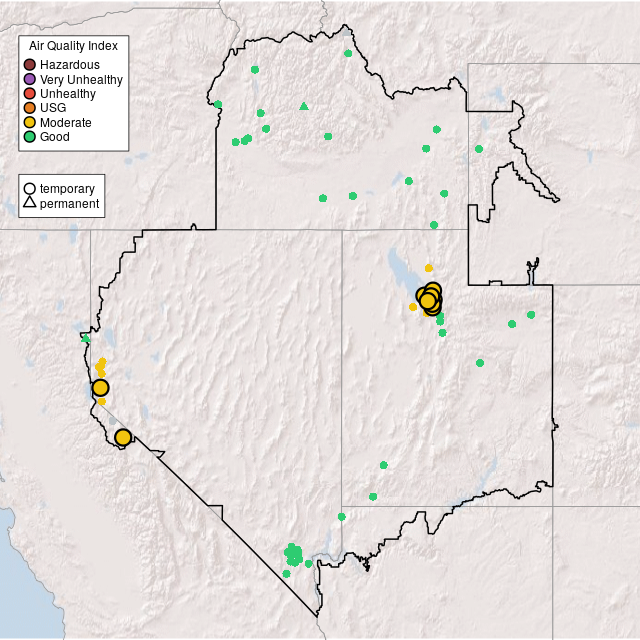Viewport: 640px width, 640px height.
Task: Select the green triangle permanent monitor on map
Action: click(x=304, y=106)
